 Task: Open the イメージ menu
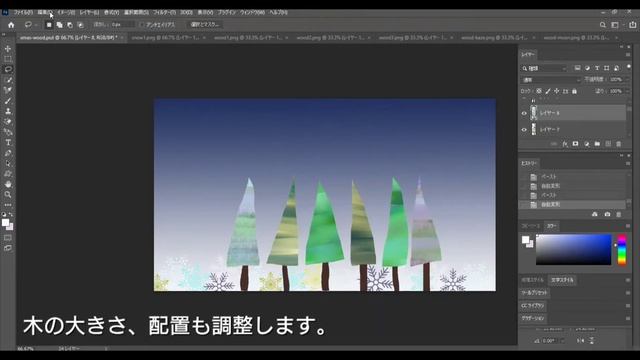coord(66,13)
